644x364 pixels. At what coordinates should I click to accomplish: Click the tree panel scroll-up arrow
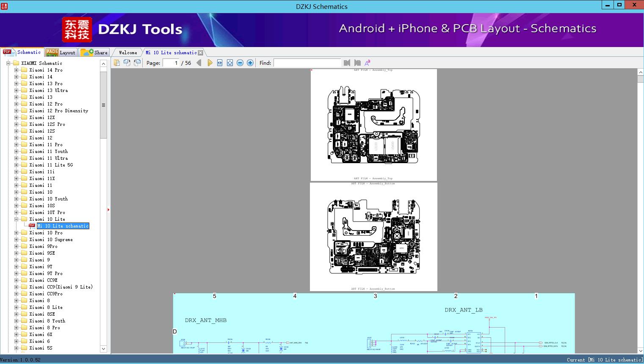click(103, 64)
